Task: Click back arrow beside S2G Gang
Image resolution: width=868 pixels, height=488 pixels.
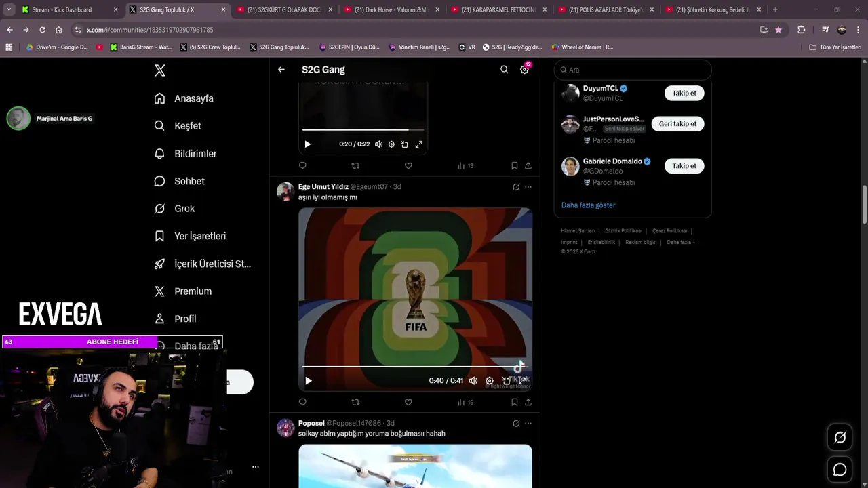Action: pyautogui.click(x=281, y=70)
